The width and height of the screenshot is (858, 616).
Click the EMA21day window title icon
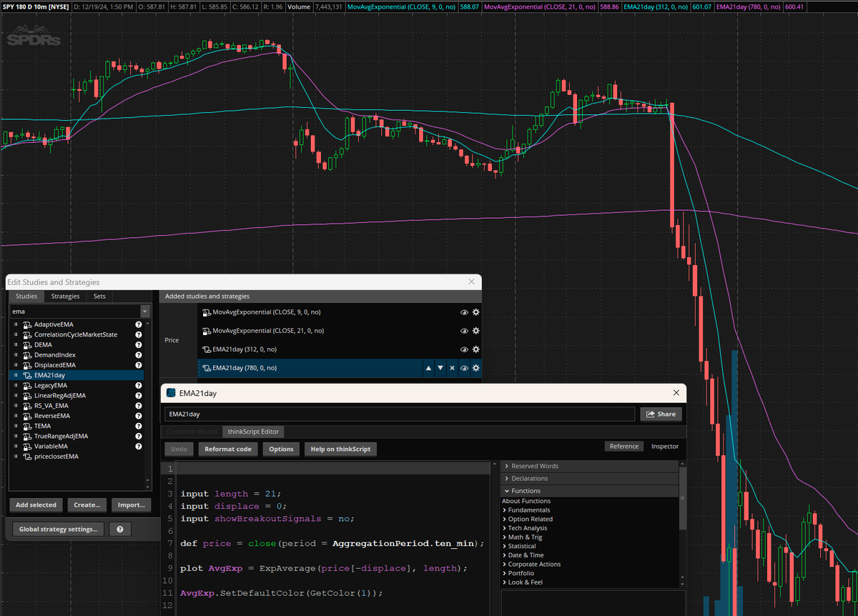coord(171,393)
